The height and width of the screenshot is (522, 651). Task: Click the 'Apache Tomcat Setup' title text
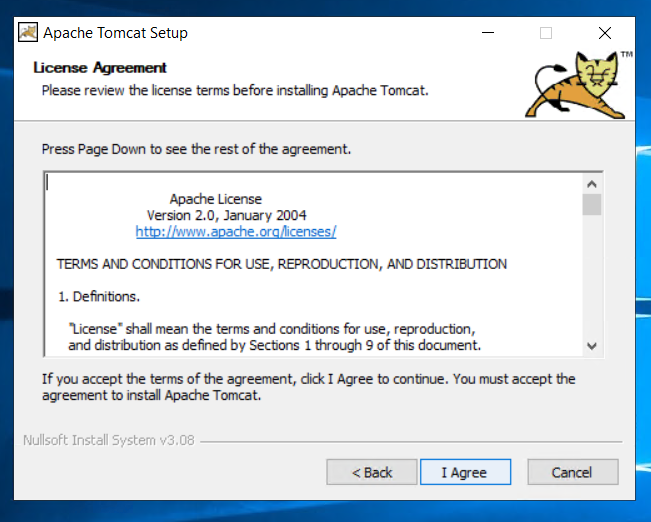click(x=115, y=33)
